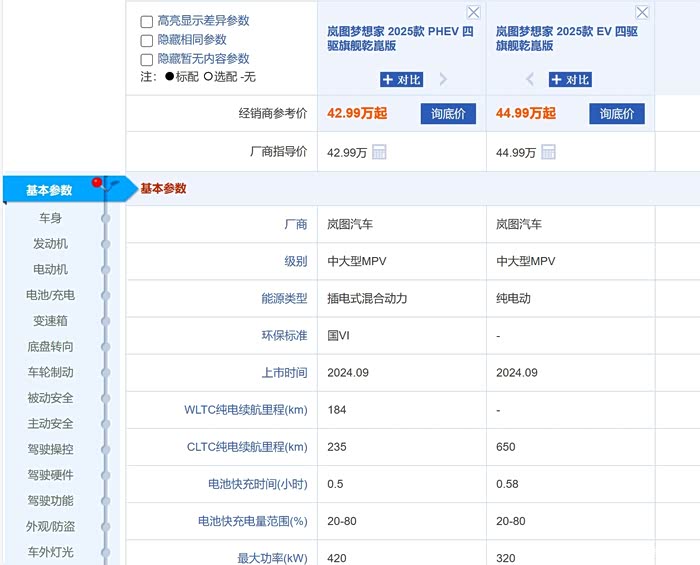700x565 pixels.
Task: Shift EV column left with arrow
Action: (x=530, y=80)
